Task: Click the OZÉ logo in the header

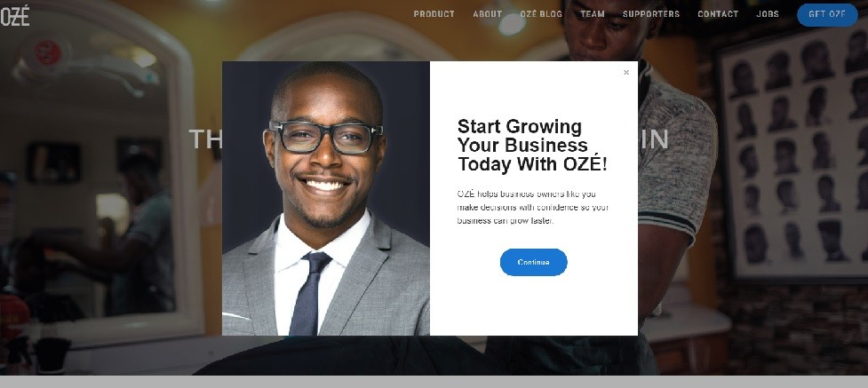Action: click(15, 15)
